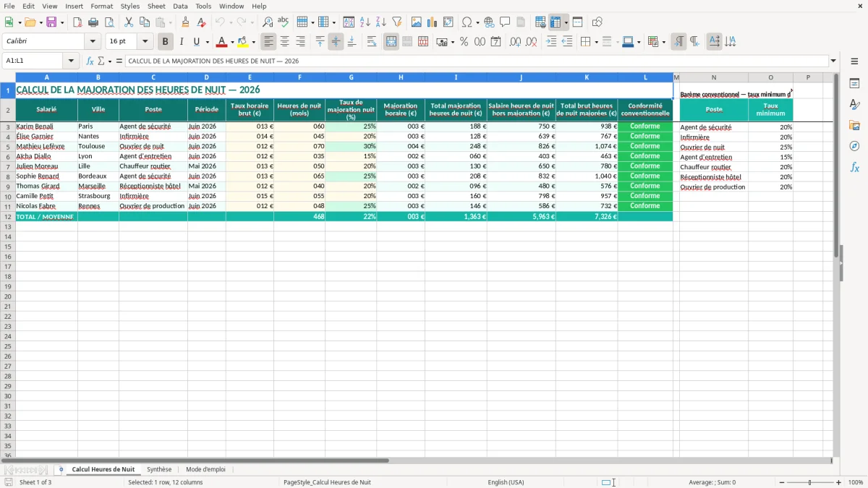868x488 pixels.
Task: Cut the selected cells
Action: point(129,22)
